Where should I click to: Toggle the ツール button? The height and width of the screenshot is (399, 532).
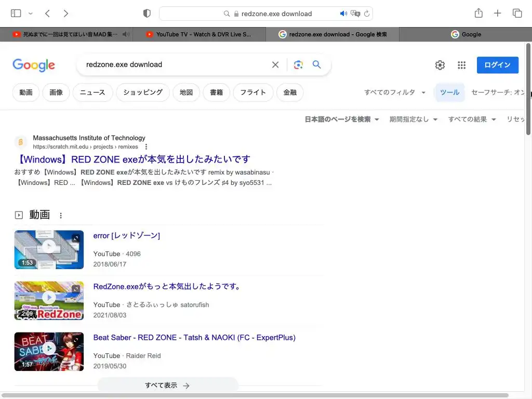pos(449,92)
